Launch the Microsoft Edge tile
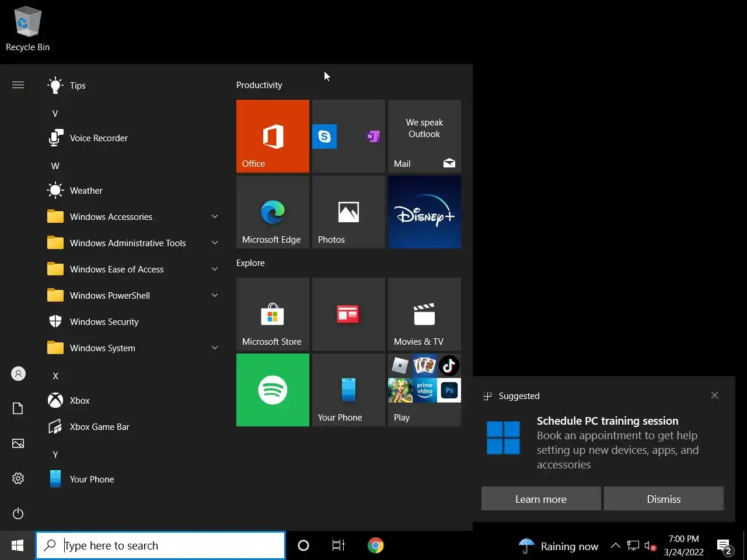747x560 pixels. (x=273, y=212)
